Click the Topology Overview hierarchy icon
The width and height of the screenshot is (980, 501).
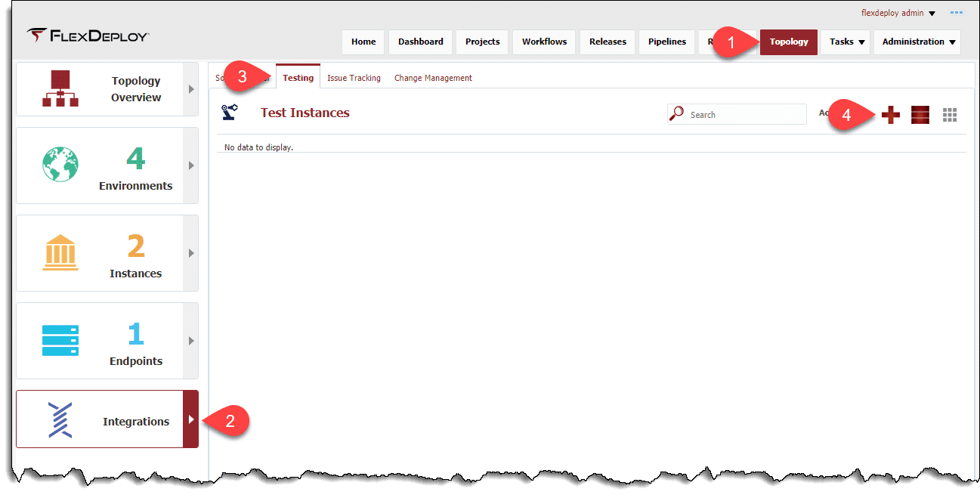(60, 89)
